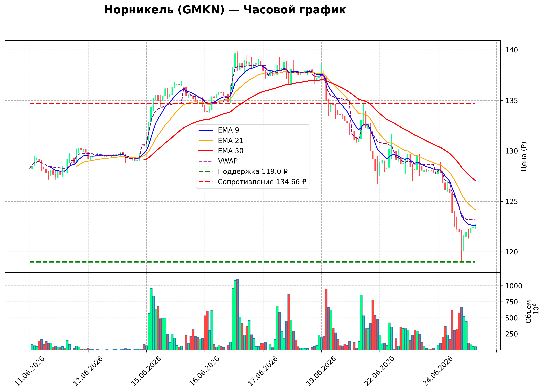Click the 750 volume axis tick
The width and height of the screenshot is (545, 392).
[512, 302]
